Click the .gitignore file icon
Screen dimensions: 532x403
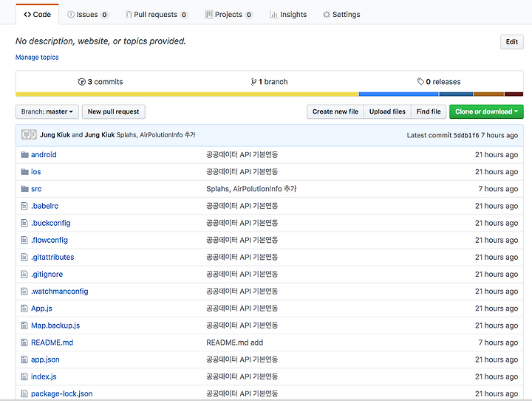[24, 275]
